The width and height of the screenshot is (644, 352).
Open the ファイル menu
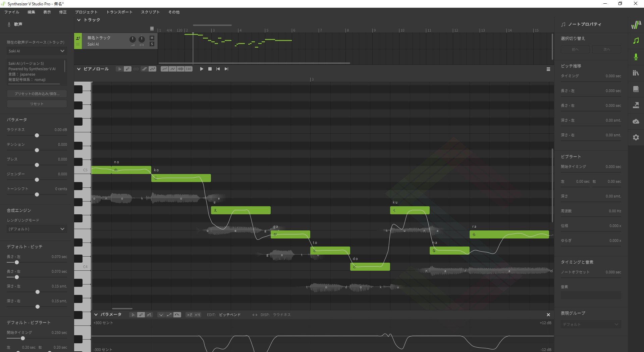pos(12,12)
